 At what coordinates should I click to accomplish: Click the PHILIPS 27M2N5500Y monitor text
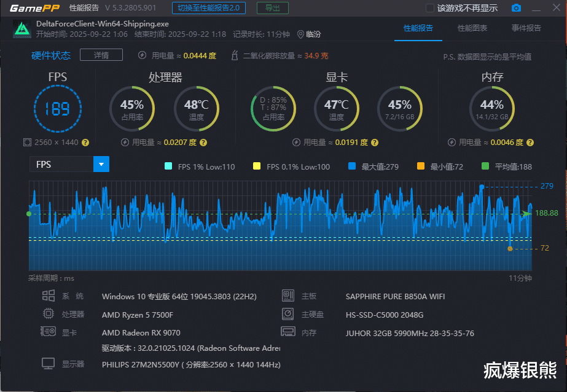point(191,364)
